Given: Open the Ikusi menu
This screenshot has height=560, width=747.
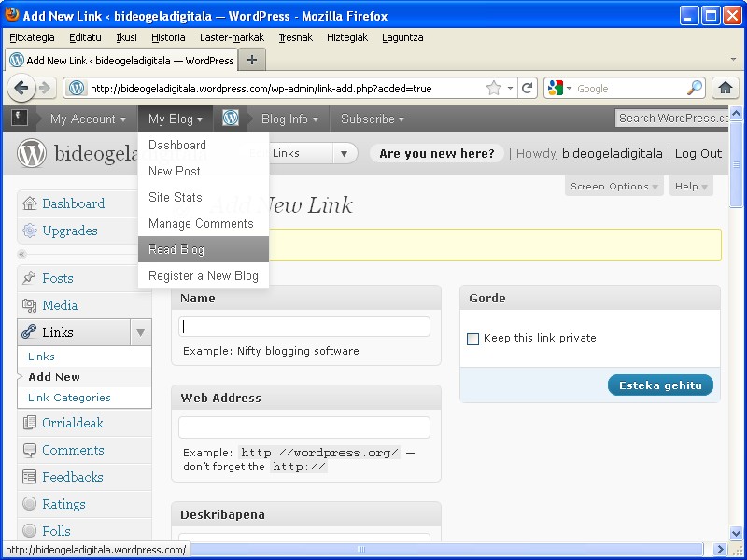Looking at the screenshot, I should tap(126, 37).
